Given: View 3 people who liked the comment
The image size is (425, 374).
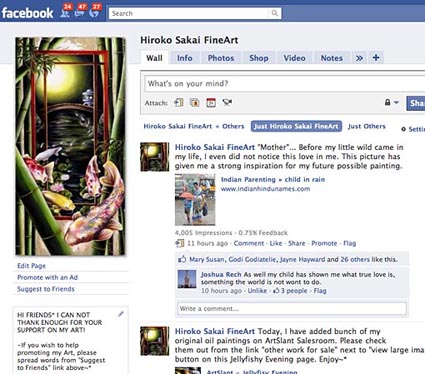Looking at the screenshot, I should 290,291.
